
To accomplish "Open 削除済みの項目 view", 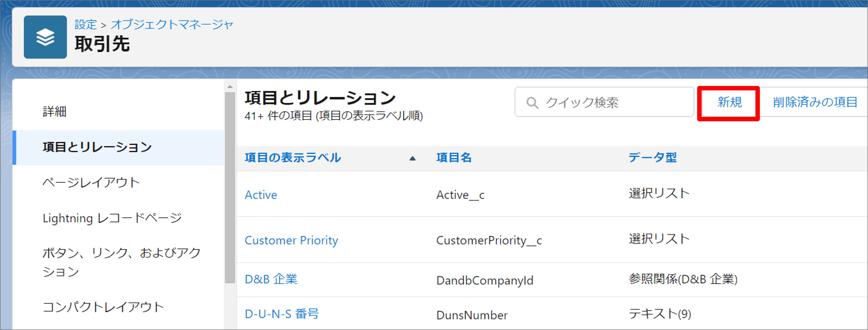I will click(814, 103).
